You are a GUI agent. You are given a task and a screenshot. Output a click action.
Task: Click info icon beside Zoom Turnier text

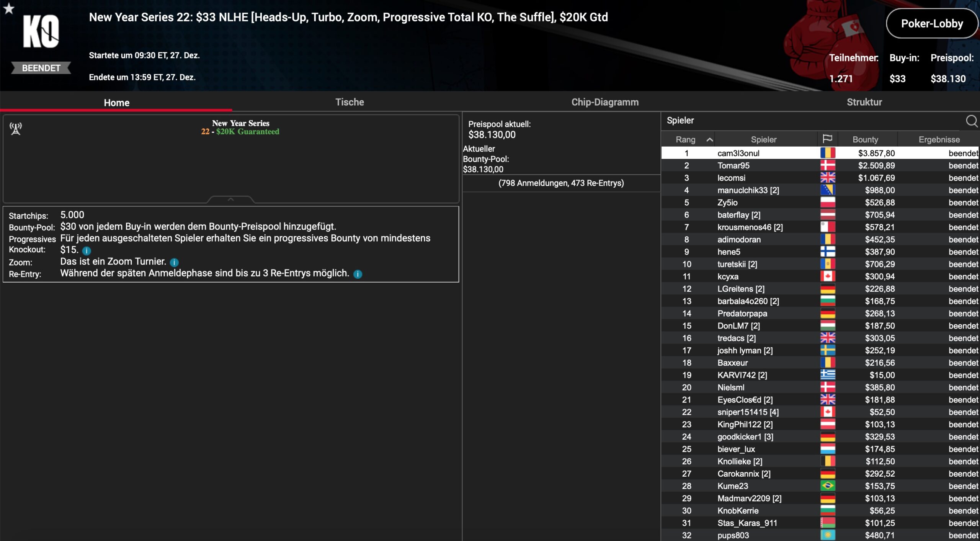point(174,262)
